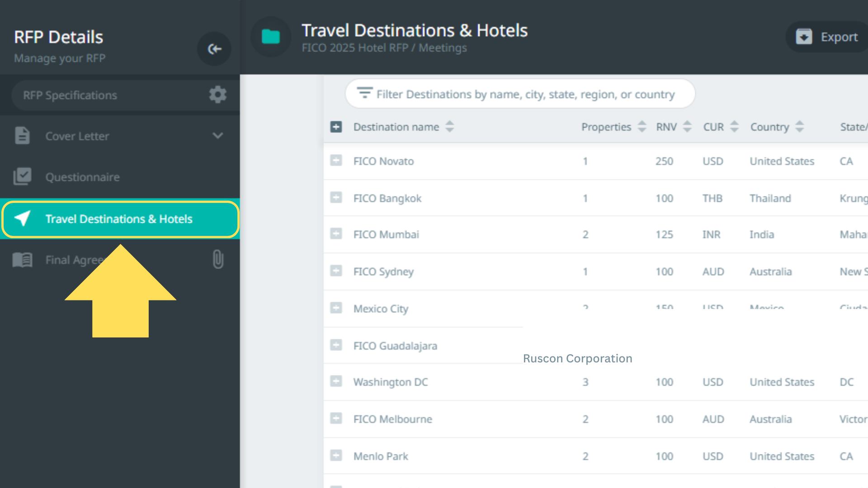Sort the table by RNV arrows
868x488 pixels.
pos(687,127)
